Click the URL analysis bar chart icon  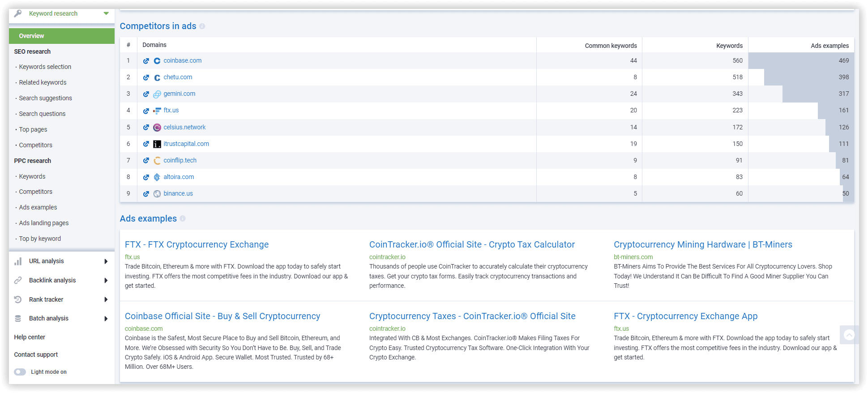coord(18,261)
